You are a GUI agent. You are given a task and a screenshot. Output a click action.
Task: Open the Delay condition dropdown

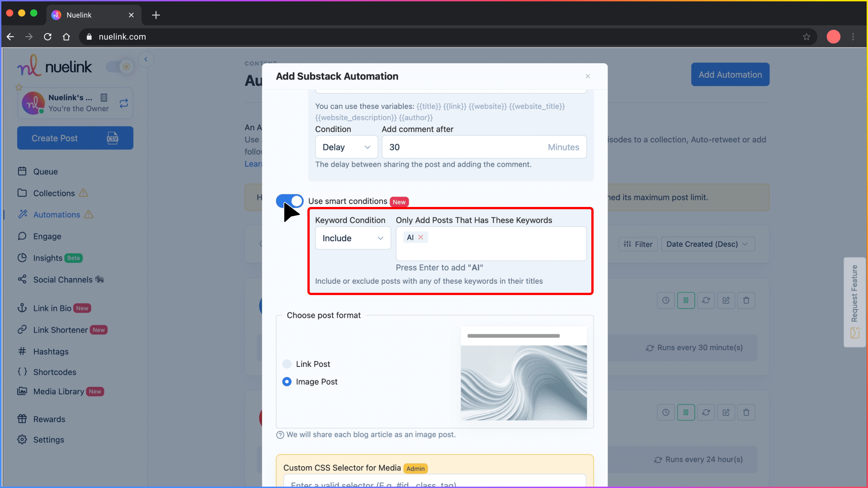pos(346,147)
